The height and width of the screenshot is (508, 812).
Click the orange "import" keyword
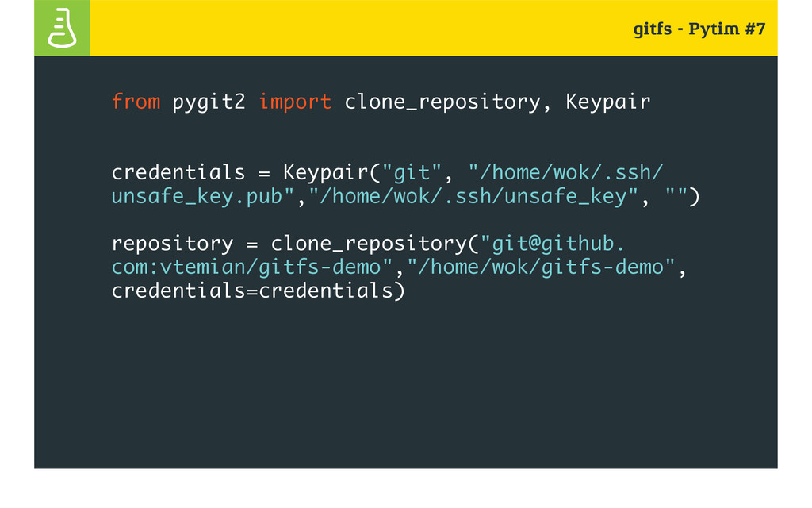pyautogui.click(x=295, y=102)
